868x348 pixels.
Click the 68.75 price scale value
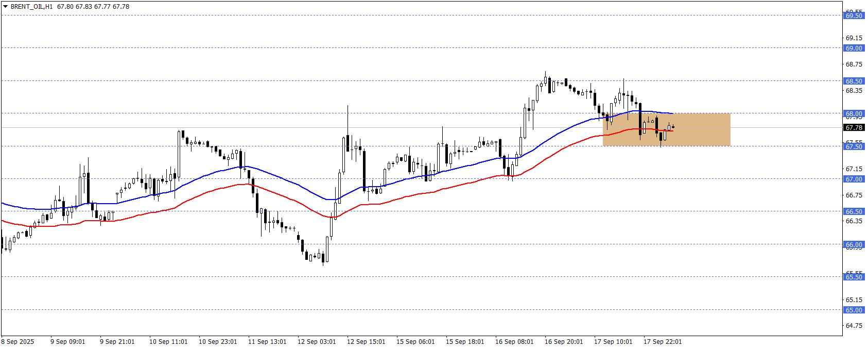[854, 64]
